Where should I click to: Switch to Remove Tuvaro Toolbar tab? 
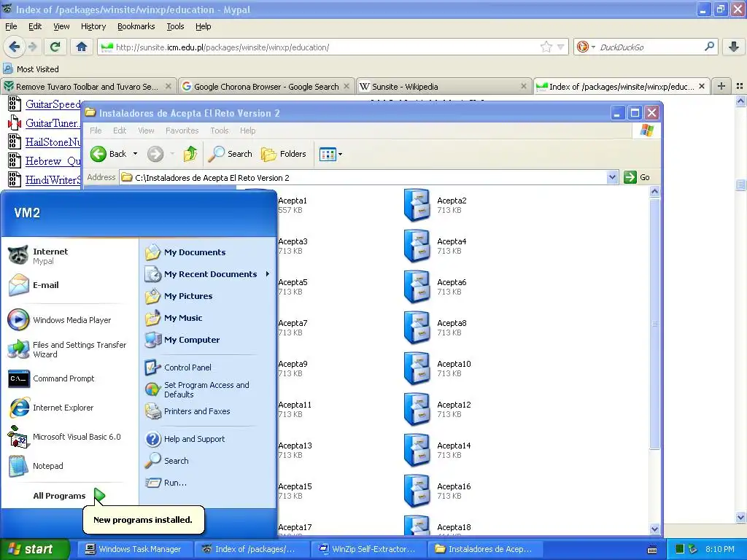click(x=88, y=86)
